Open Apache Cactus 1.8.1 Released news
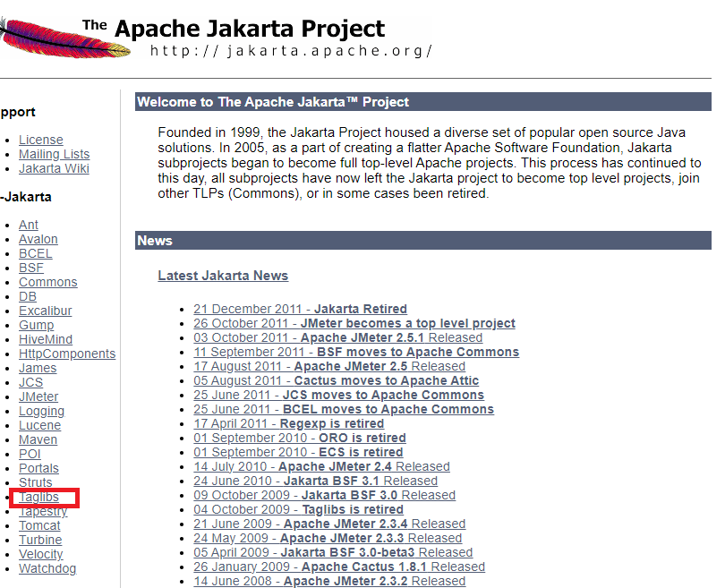This screenshot has width=725, height=588. (339, 567)
